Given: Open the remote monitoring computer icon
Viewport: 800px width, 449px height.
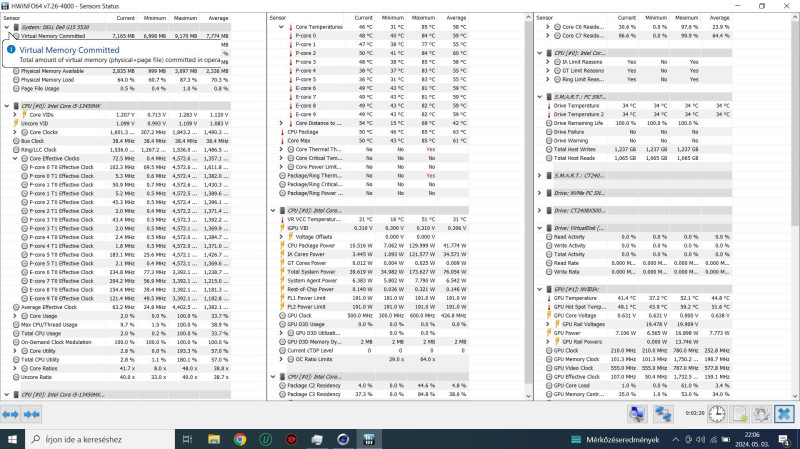Looking at the screenshot, I should click(636, 414).
